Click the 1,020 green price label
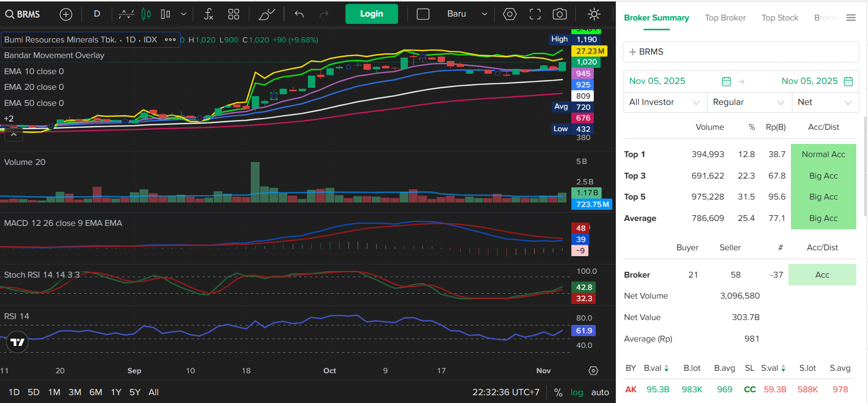 pos(586,62)
